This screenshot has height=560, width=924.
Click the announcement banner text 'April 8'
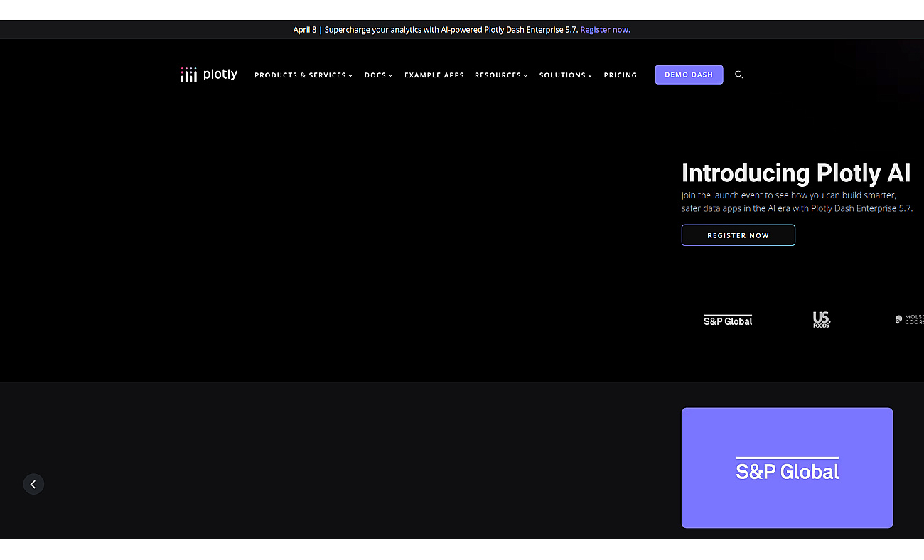click(x=305, y=30)
